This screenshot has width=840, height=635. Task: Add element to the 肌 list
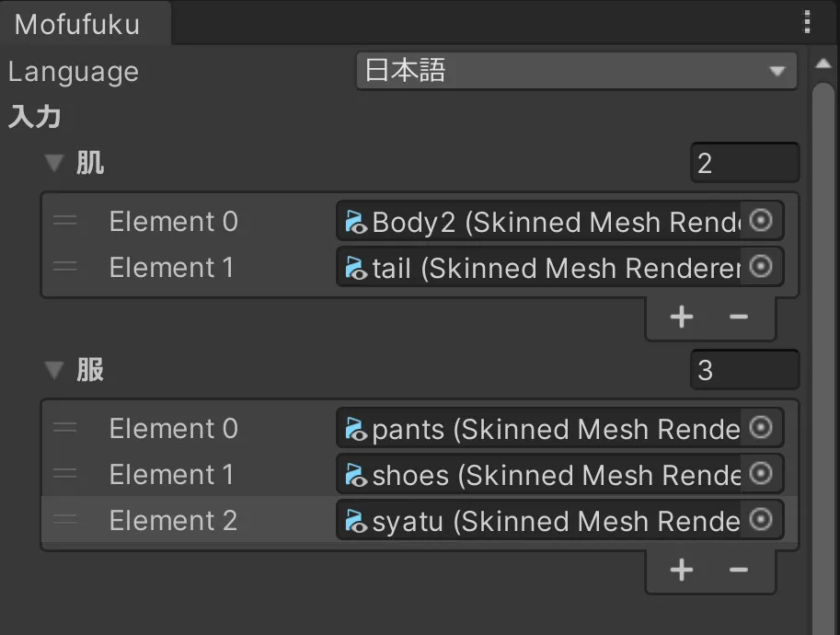click(x=682, y=317)
